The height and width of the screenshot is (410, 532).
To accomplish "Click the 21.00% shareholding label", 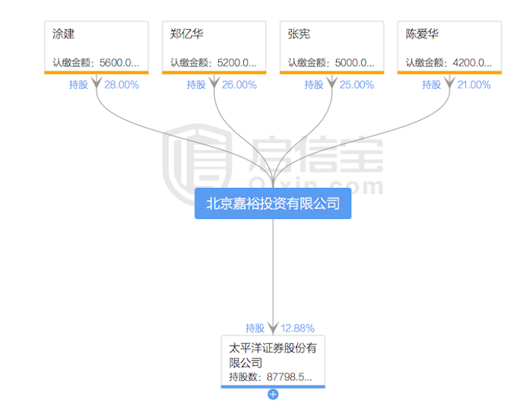I will 474,85.
